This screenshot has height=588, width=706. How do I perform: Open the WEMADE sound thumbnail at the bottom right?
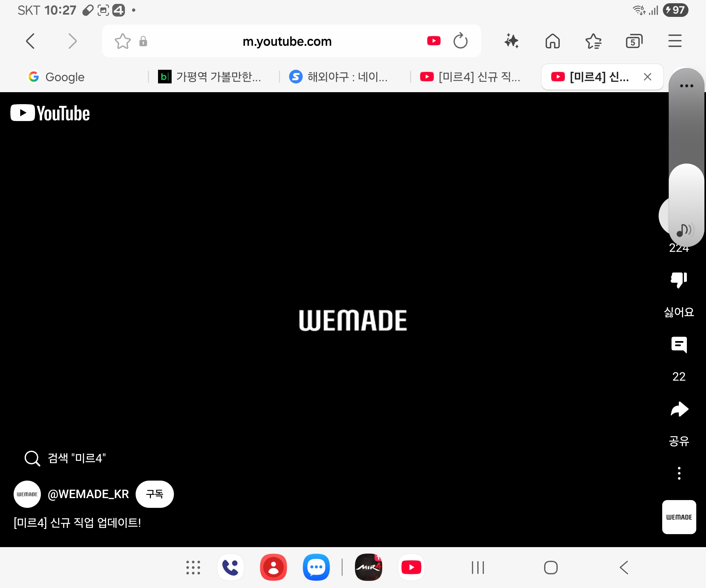coord(678,516)
